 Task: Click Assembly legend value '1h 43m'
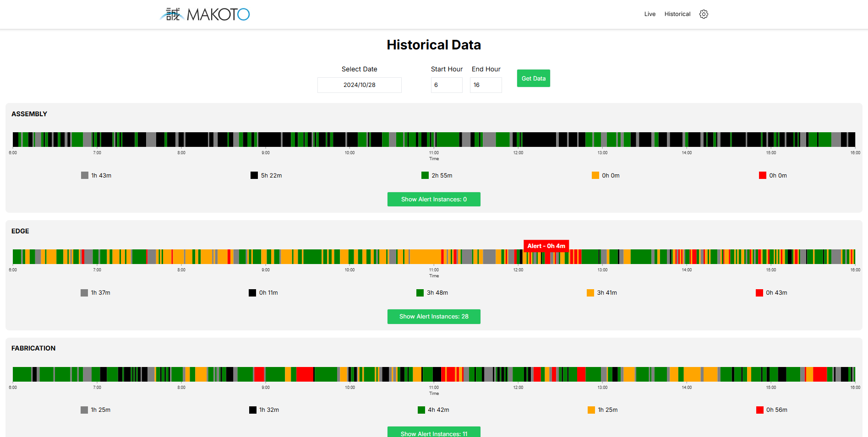pos(101,176)
